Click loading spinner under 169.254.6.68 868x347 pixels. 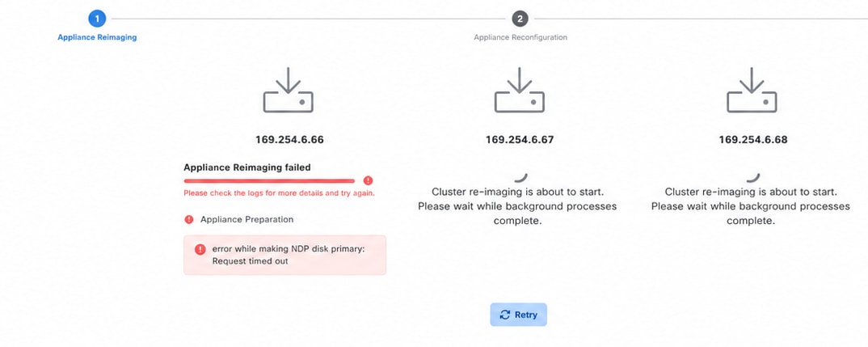click(x=753, y=177)
